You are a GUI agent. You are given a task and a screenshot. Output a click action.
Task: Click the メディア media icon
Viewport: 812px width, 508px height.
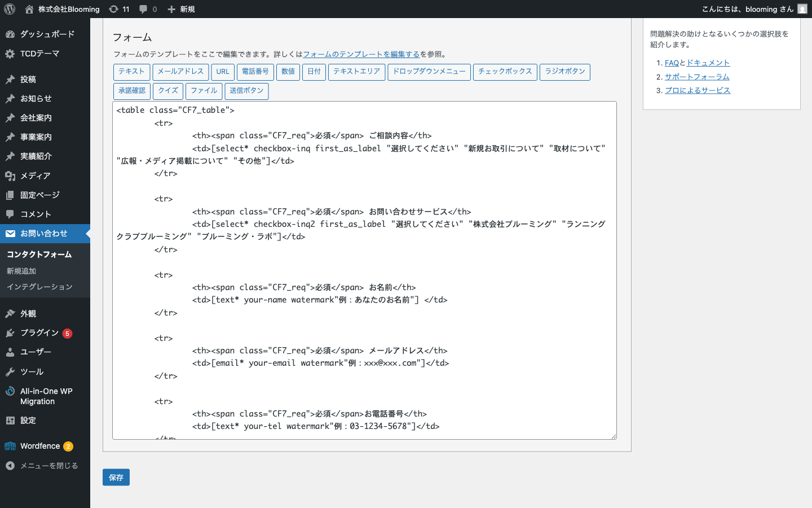tap(10, 176)
